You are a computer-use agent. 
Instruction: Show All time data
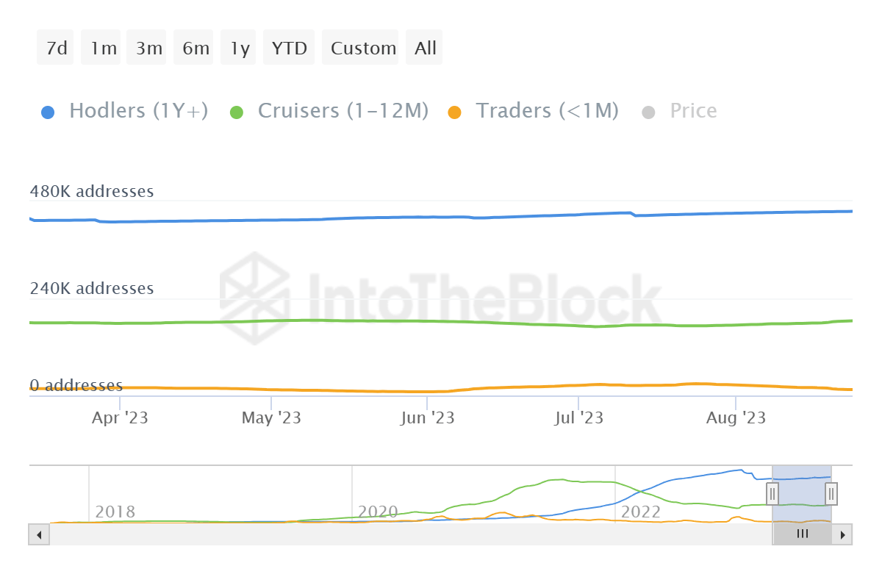click(426, 48)
